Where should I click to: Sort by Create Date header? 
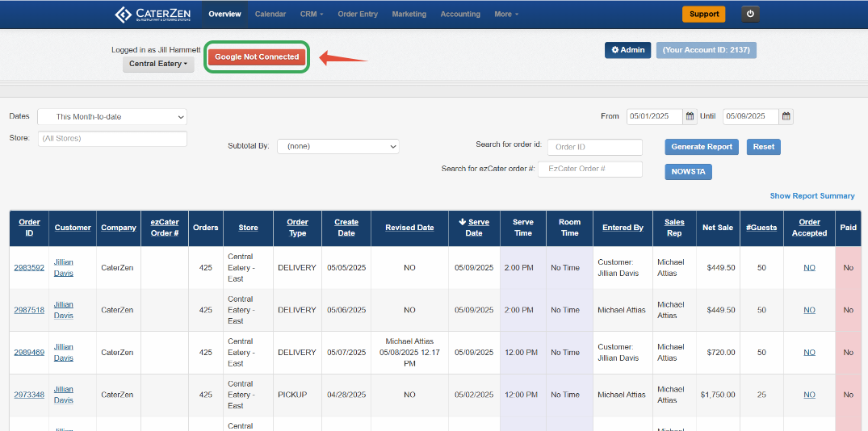pyautogui.click(x=346, y=228)
